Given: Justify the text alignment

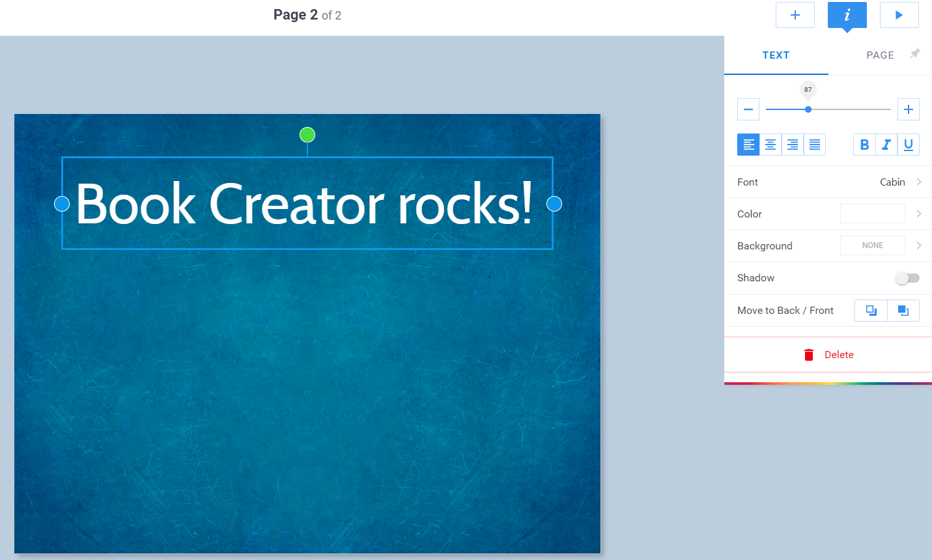Looking at the screenshot, I should (x=815, y=145).
